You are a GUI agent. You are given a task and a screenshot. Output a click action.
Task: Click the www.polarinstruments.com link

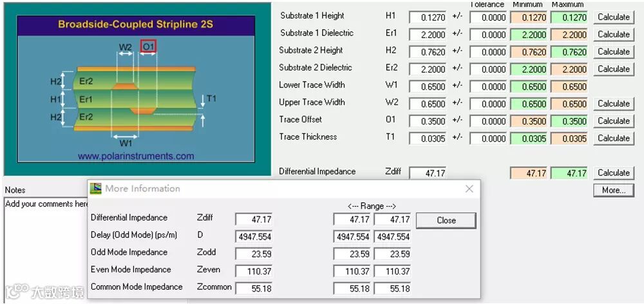click(x=136, y=156)
